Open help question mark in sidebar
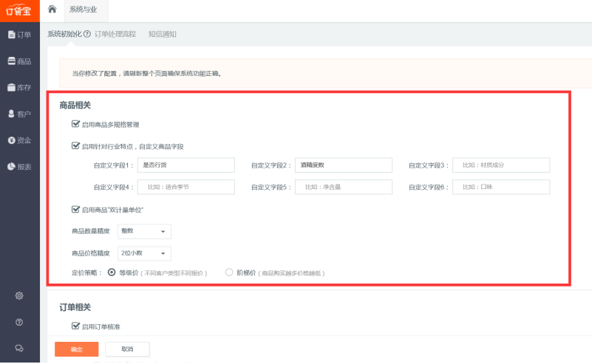The height and width of the screenshot is (364, 592). pos(19,322)
